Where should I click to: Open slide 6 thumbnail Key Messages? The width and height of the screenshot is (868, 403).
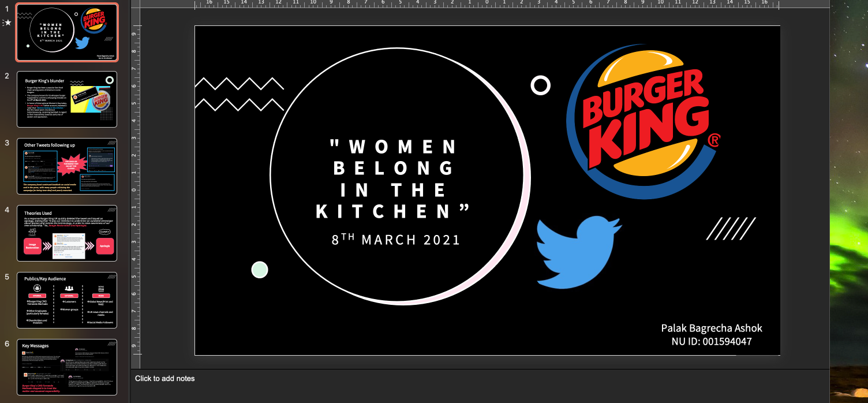coord(67,367)
